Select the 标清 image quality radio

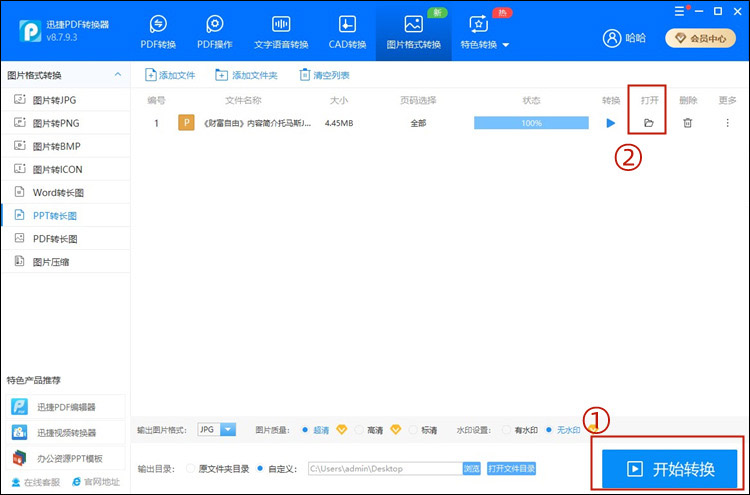click(413, 430)
